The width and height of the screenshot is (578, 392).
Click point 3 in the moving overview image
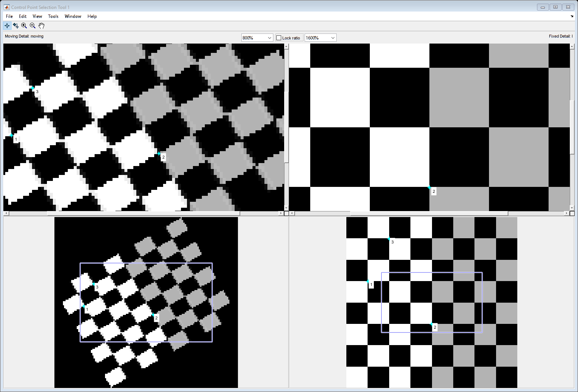click(93, 284)
